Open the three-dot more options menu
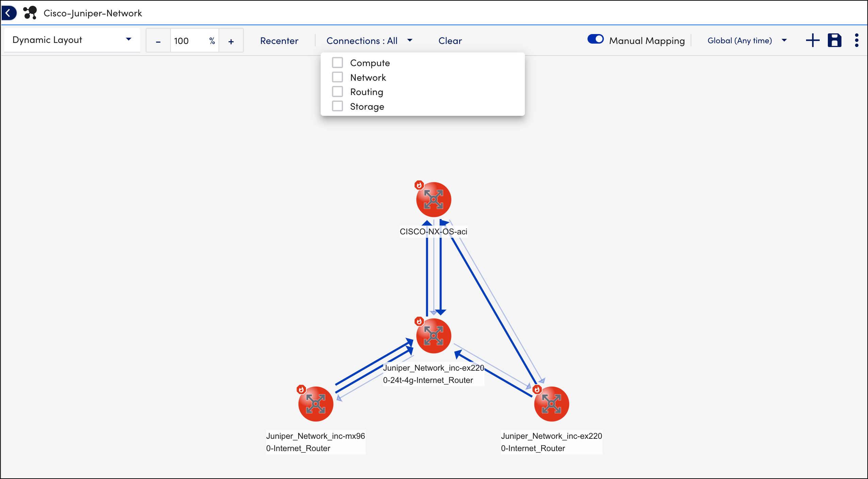The height and width of the screenshot is (479, 868). pyautogui.click(x=856, y=41)
